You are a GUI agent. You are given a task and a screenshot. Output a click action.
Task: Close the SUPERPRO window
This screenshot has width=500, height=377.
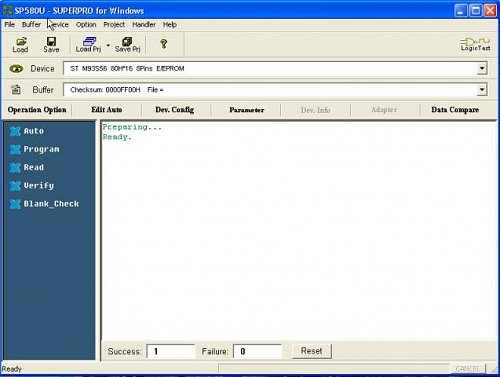coord(490,11)
